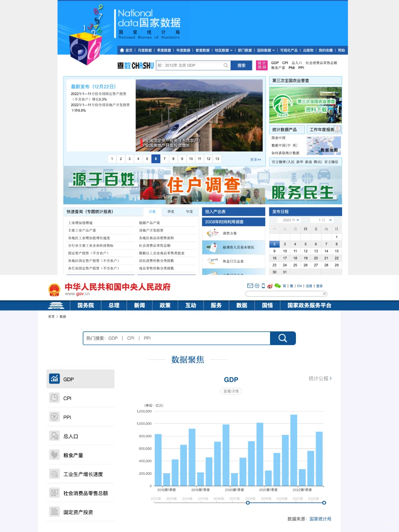The height and width of the screenshot is (532, 399).
Task: Select the WeChat icon in the gov.cn header
Action: pos(277,286)
